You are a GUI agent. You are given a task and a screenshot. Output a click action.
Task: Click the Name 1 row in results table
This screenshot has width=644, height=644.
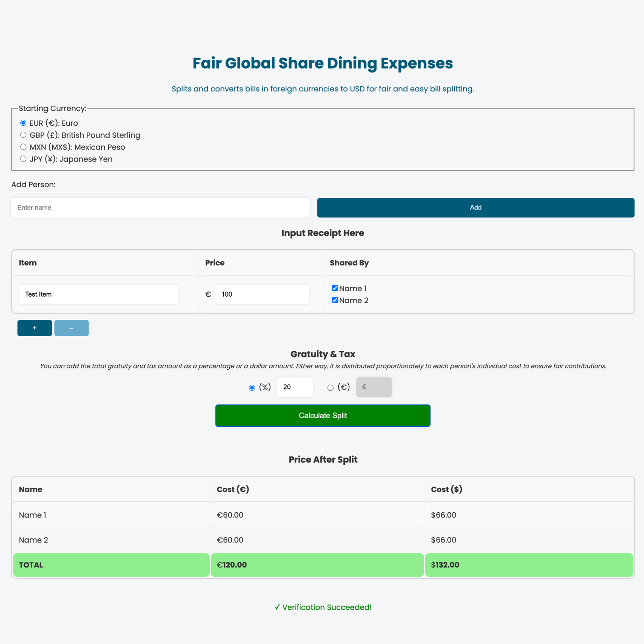click(111, 515)
